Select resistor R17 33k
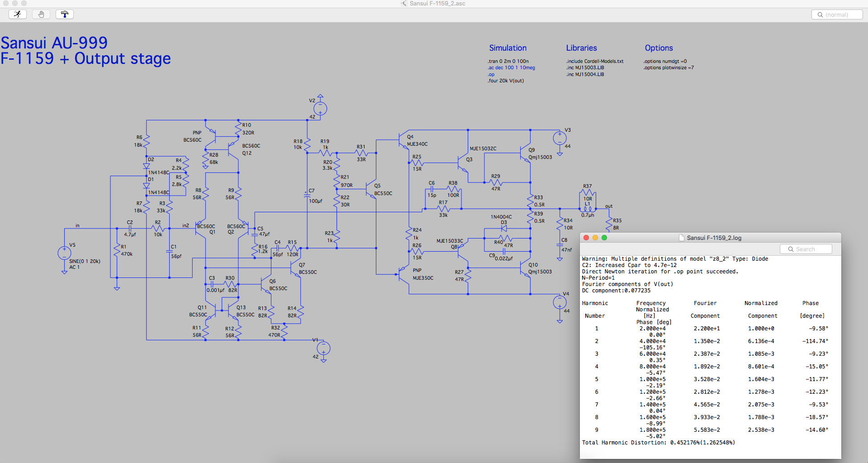The width and height of the screenshot is (868, 463). pyautogui.click(x=443, y=209)
